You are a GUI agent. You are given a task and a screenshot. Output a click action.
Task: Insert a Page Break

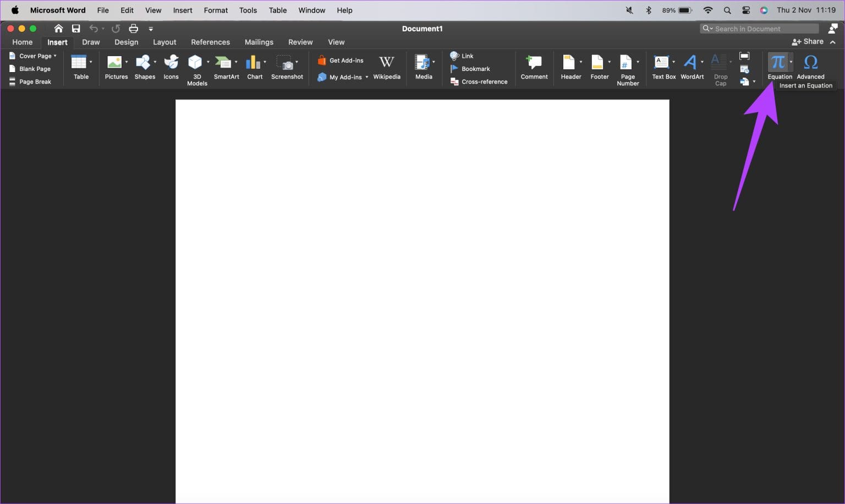tap(35, 81)
